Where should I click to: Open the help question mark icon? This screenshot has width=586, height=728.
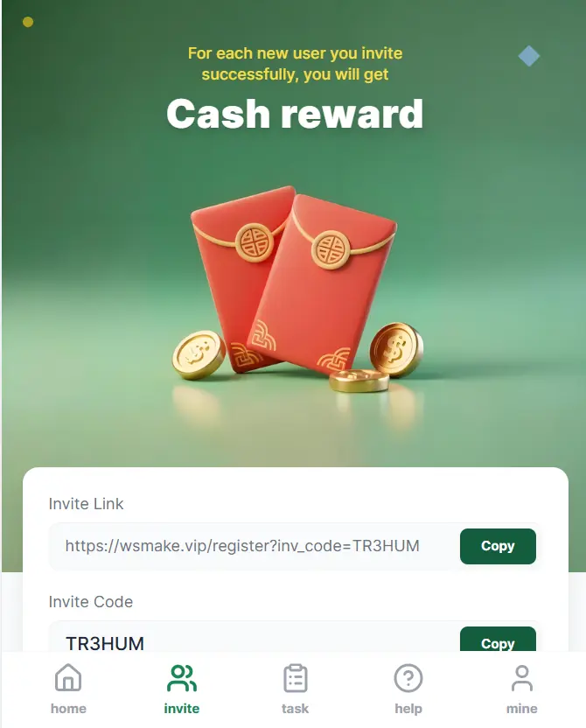[408, 678]
